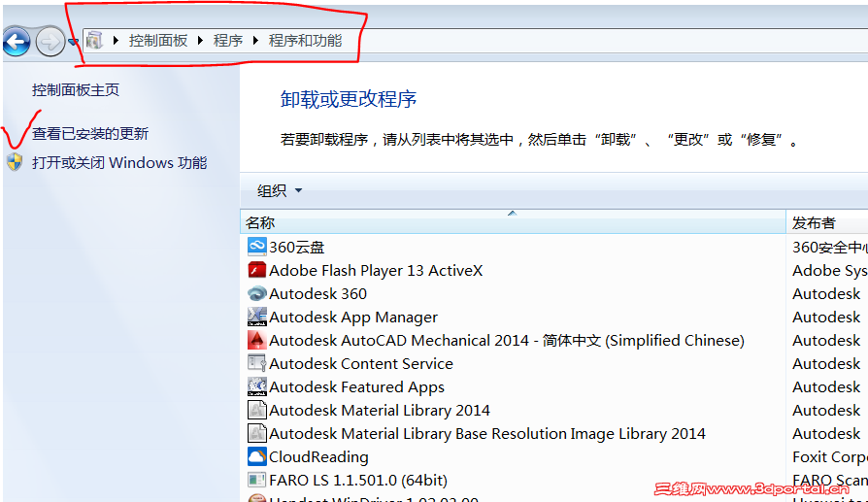
Task: Click the Autodesk App Manager icon
Action: pos(257,317)
